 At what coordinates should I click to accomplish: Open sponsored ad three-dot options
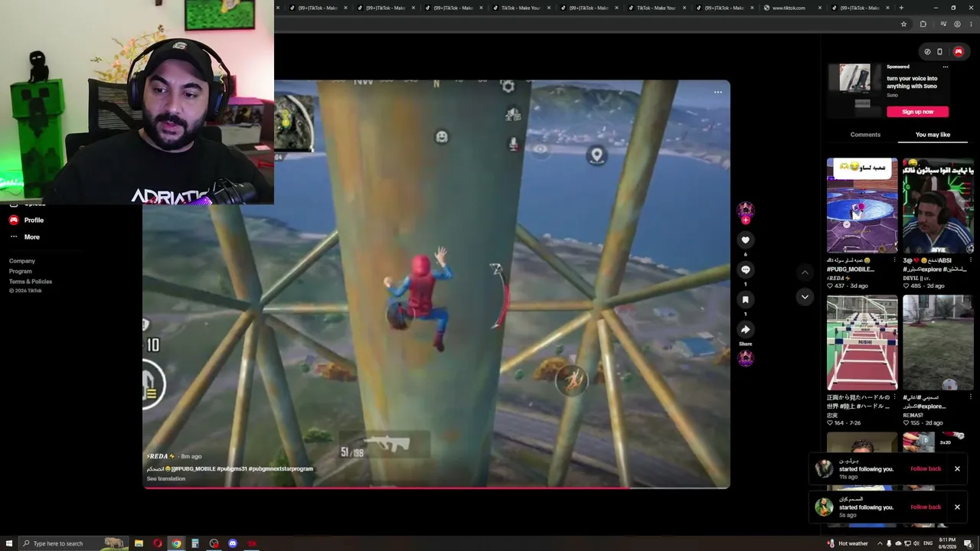coord(946,67)
